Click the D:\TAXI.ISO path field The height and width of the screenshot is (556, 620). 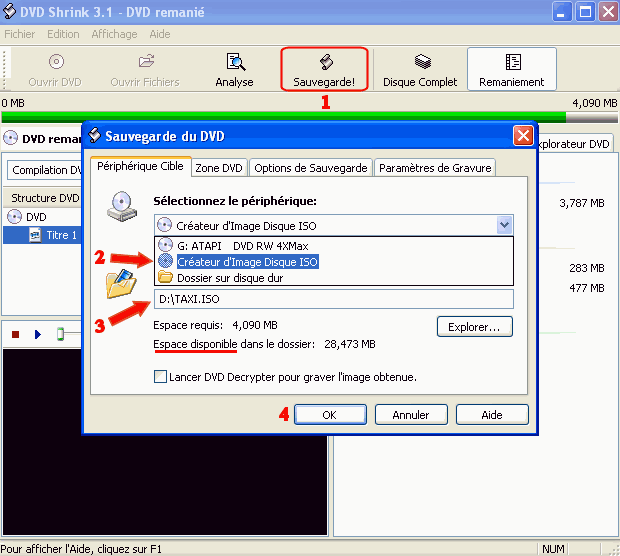click(x=334, y=299)
